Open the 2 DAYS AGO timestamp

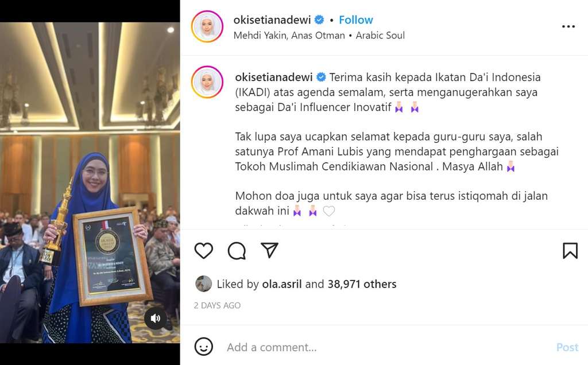(x=217, y=305)
